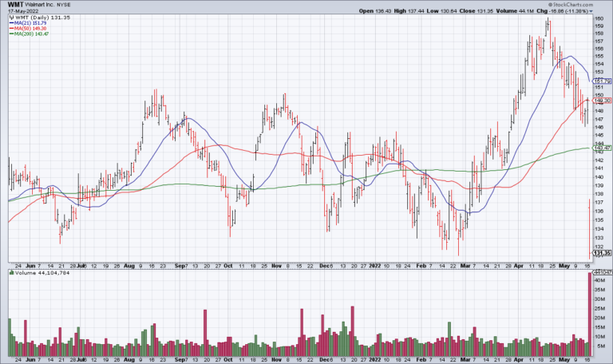Click the 155 price axis label
Image resolution: width=613 pixels, height=364 pixels.
599,57
